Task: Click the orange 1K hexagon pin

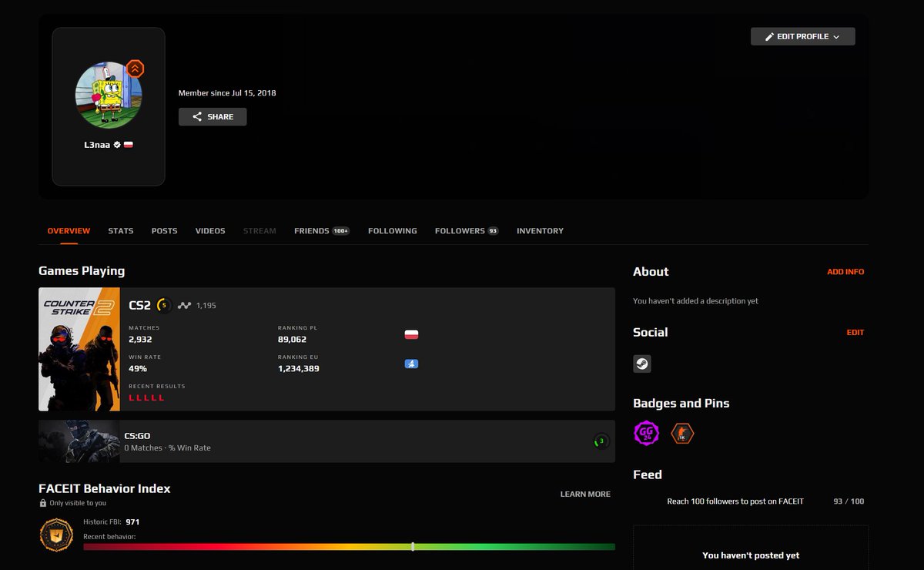Action: [682, 434]
